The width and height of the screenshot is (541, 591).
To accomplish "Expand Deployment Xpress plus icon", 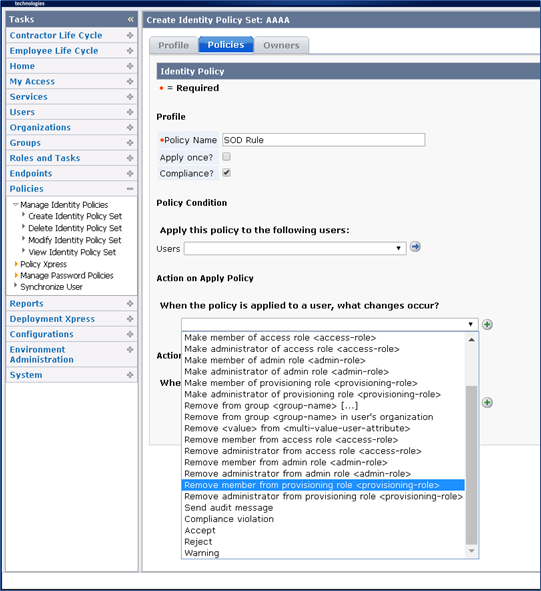I will [130, 319].
